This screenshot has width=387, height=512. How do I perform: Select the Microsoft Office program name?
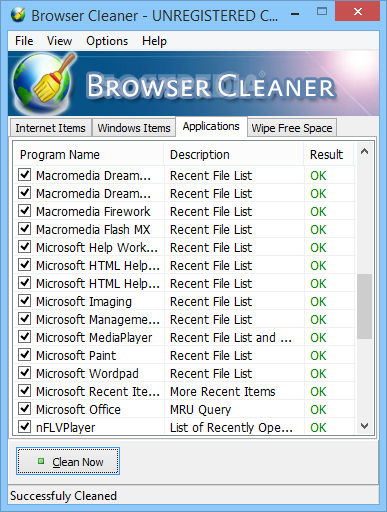coord(78,410)
